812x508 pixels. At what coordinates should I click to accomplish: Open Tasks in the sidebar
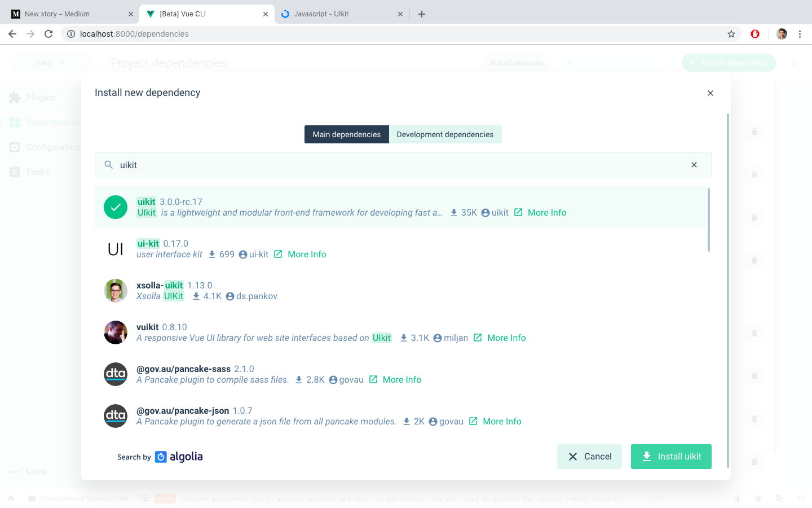coord(29,172)
